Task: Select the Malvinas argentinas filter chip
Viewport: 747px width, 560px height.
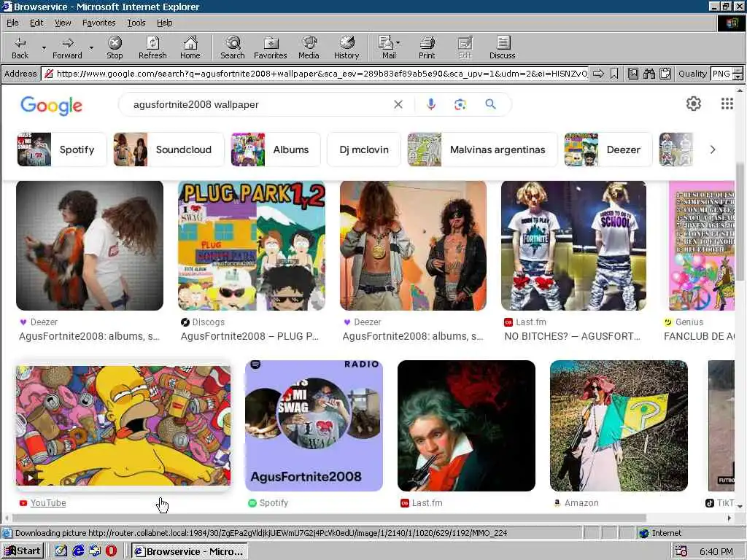Action: [x=482, y=149]
